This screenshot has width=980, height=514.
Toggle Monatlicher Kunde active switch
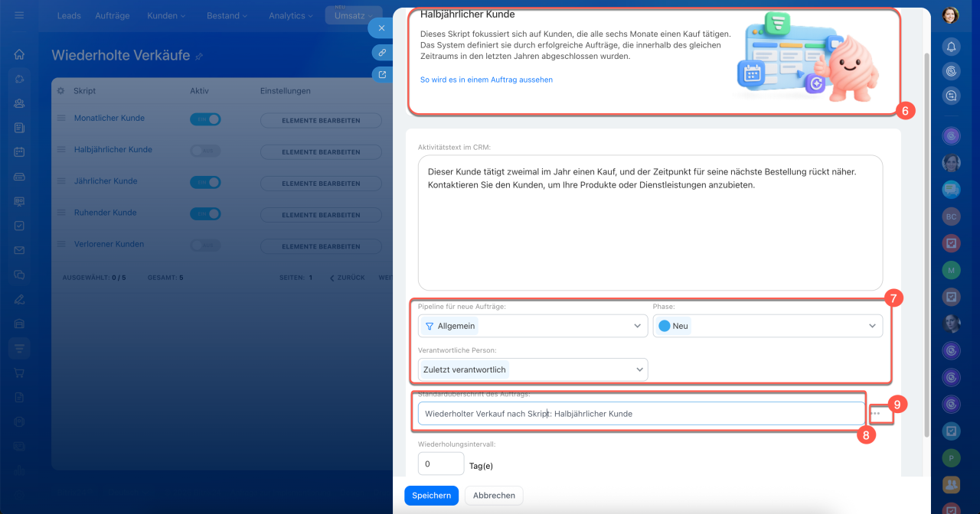pos(205,119)
